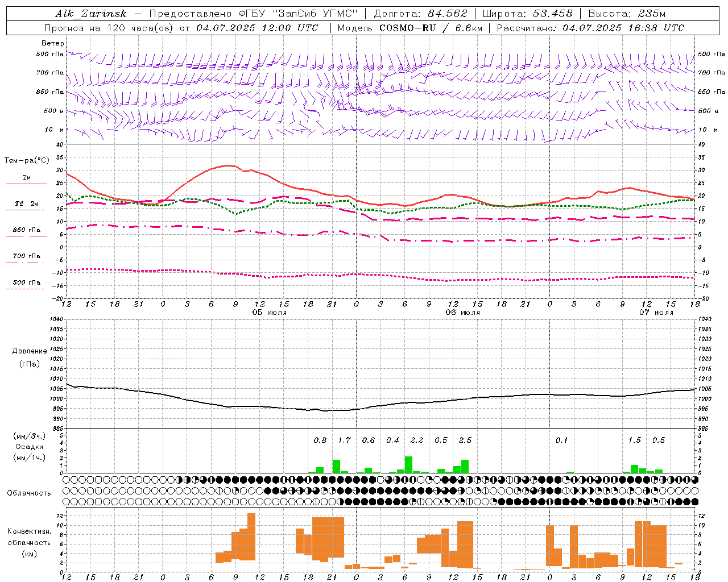Click the (мм/3ч.) precipitation unit label

pos(30,436)
